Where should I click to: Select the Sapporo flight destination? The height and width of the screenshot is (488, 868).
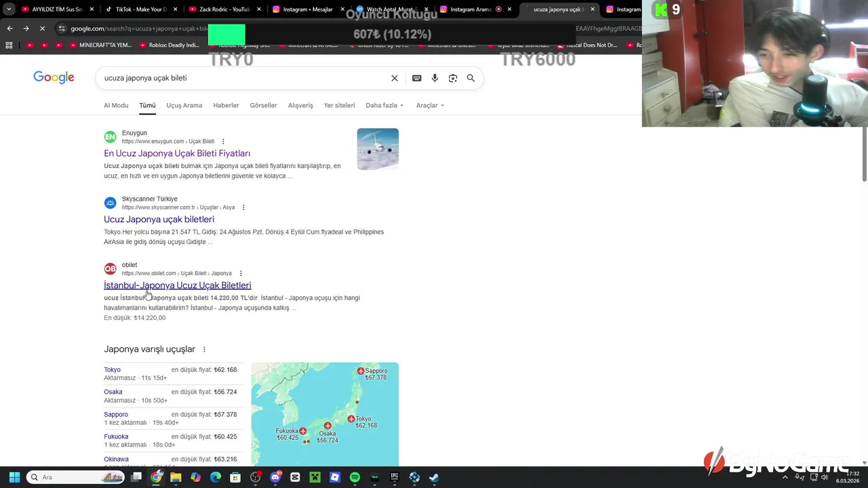point(116,414)
